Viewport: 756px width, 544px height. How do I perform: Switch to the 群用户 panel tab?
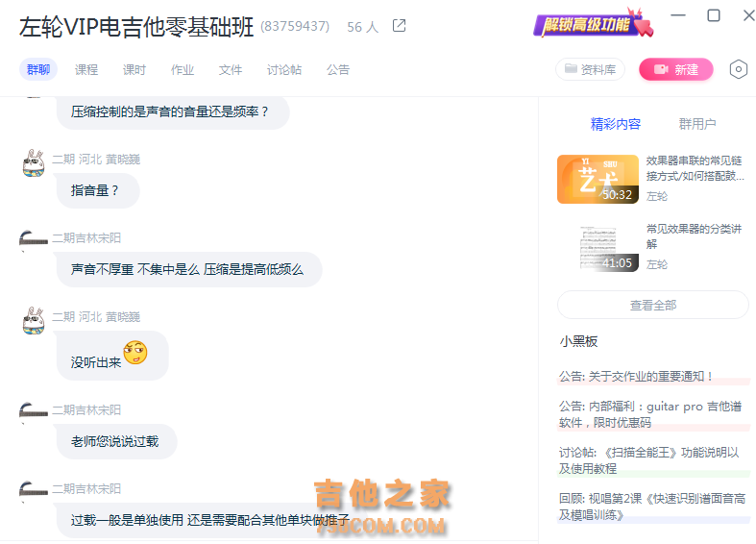[697, 124]
